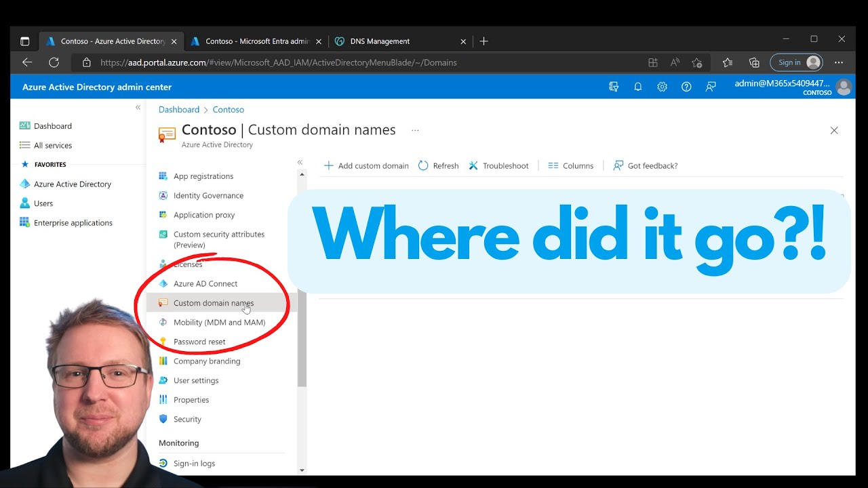
Task: Open Azure Active Directory favorite
Action: [73, 184]
